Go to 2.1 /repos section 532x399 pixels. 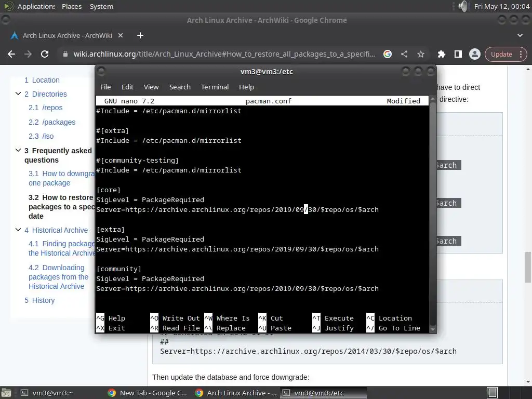coord(46,108)
